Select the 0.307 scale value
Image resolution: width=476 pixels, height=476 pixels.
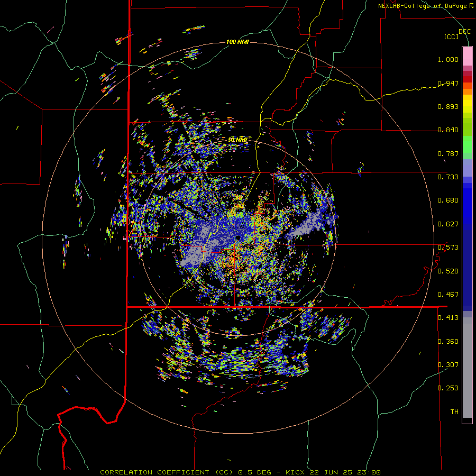click(448, 365)
